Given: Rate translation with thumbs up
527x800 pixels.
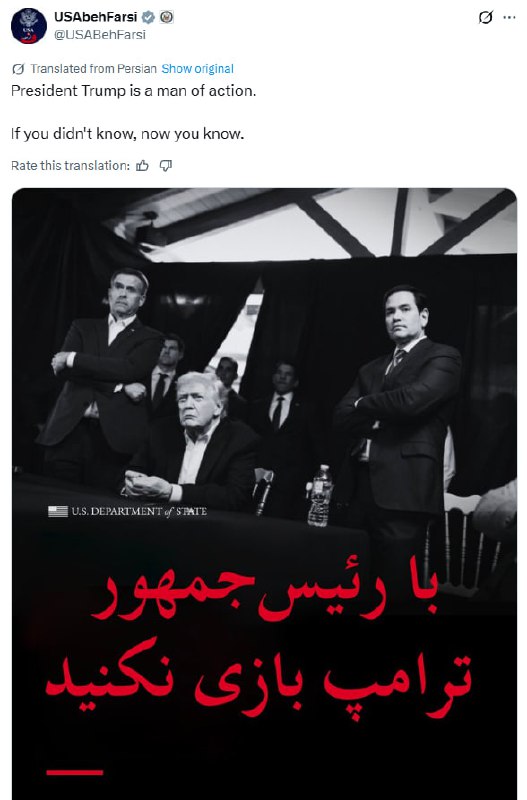Looking at the screenshot, I should tap(142, 166).
